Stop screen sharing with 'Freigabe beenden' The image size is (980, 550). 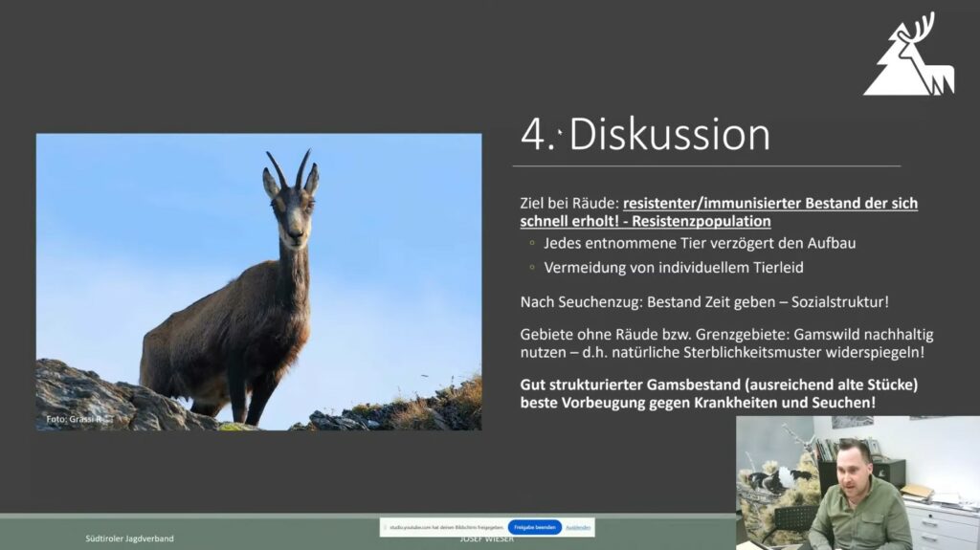[x=534, y=527]
